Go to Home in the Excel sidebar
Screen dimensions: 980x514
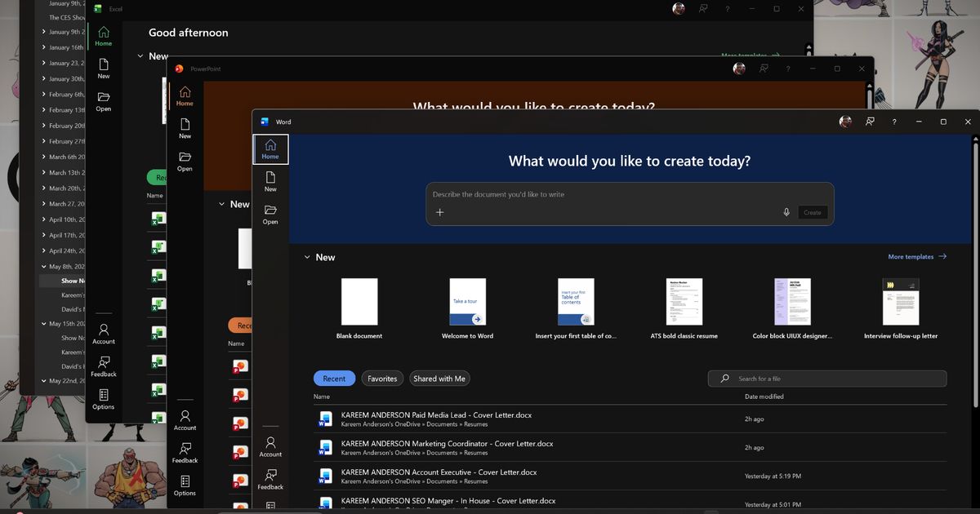(103, 36)
